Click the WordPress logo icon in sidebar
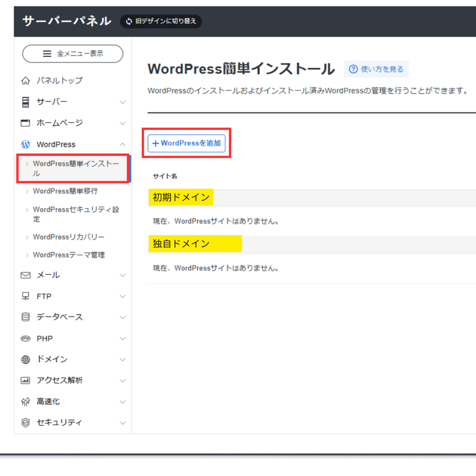The height and width of the screenshot is (476, 476). (25, 144)
